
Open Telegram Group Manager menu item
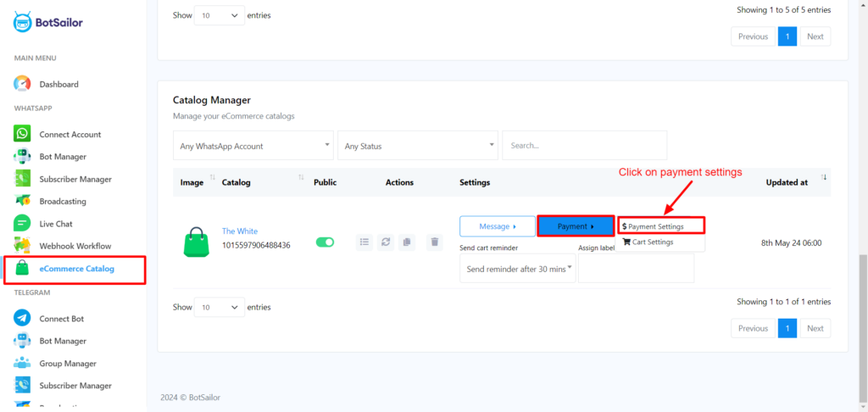click(68, 364)
